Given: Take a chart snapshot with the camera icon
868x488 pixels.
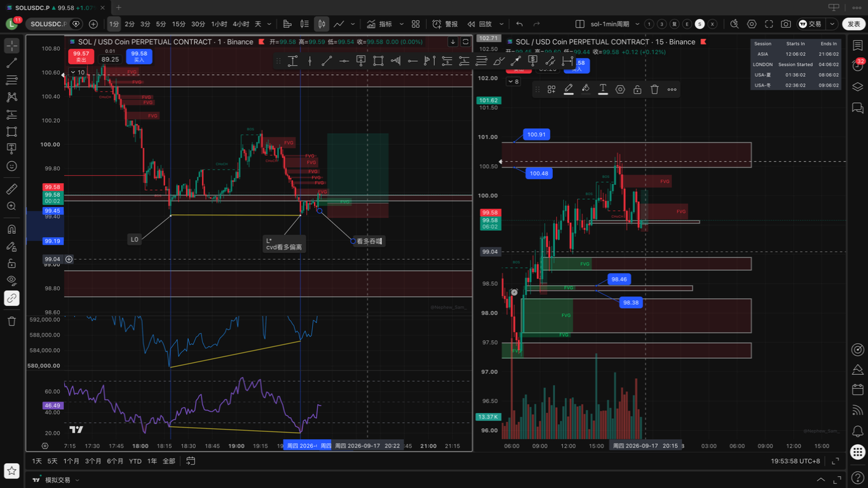Looking at the screenshot, I should click(x=786, y=24).
